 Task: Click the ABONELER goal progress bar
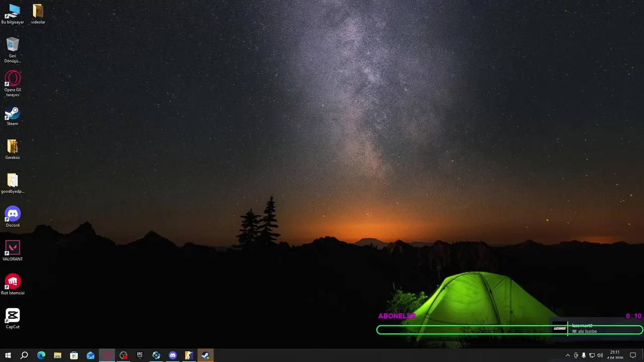pyautogui.click(x=510, y=330)
